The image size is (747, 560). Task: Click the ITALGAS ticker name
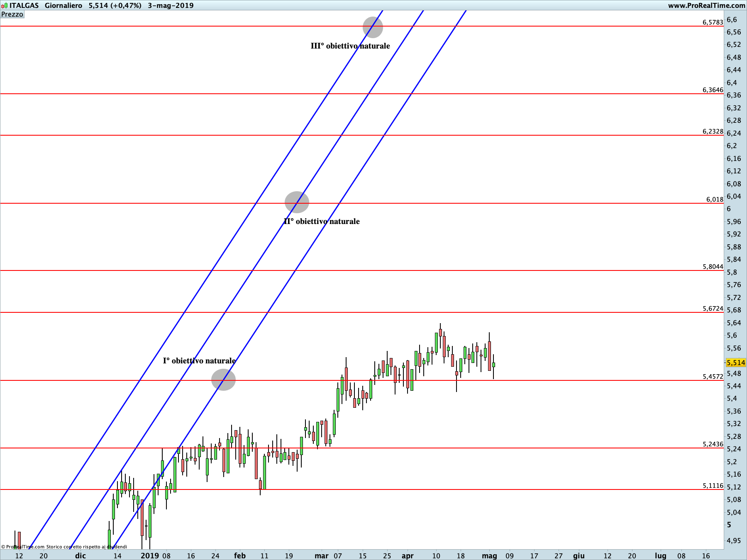tap(24, 5)
